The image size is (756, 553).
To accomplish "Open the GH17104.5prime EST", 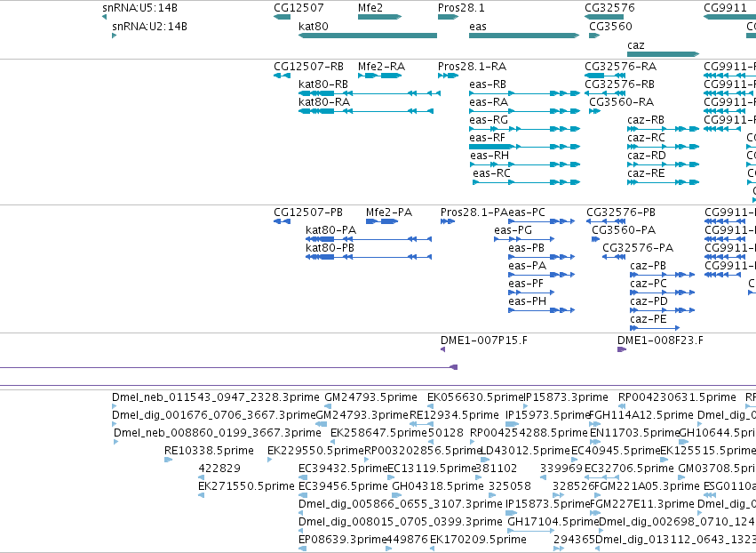I will 531,532.
